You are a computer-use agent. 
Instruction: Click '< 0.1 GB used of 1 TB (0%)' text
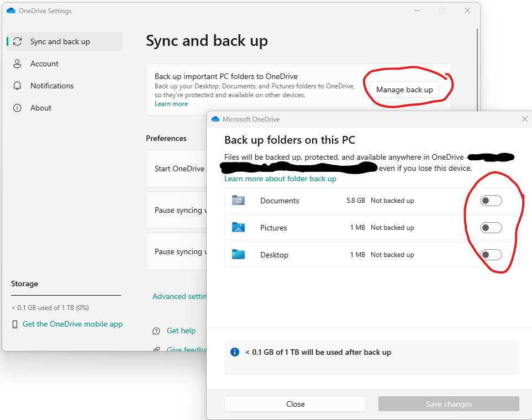point(50,308)
